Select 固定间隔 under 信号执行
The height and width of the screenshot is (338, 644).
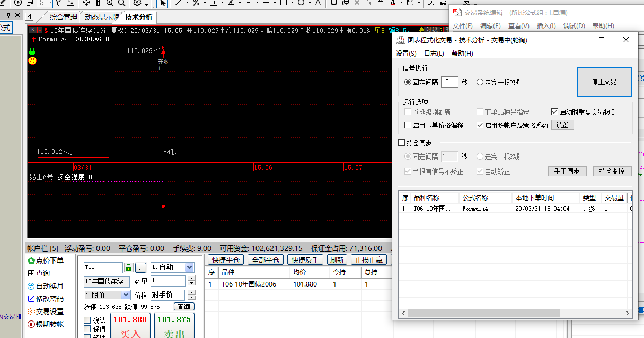click(x=421, y=82)
